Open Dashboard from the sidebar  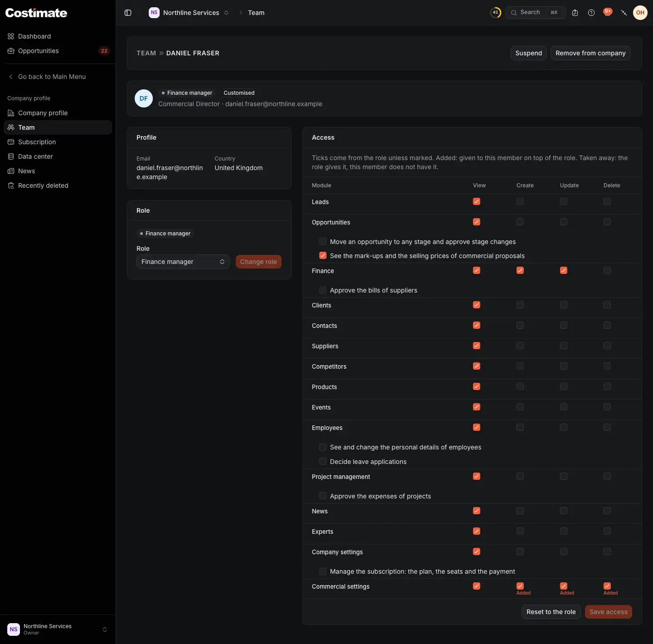[58, 36]
